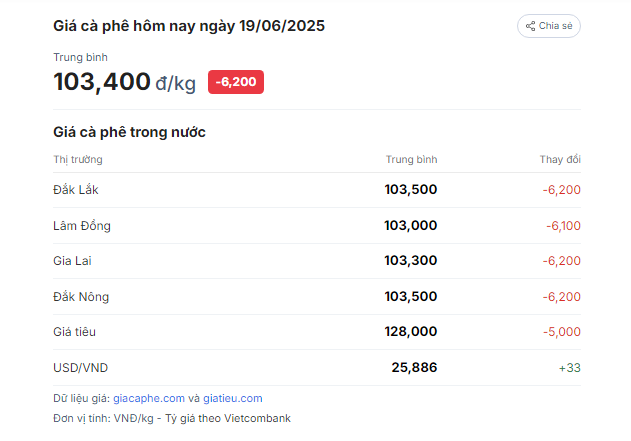Click the +33 USD/VND change value
Image resolution: width=631 pixels, height=441 pixels.
click(569, 368)
